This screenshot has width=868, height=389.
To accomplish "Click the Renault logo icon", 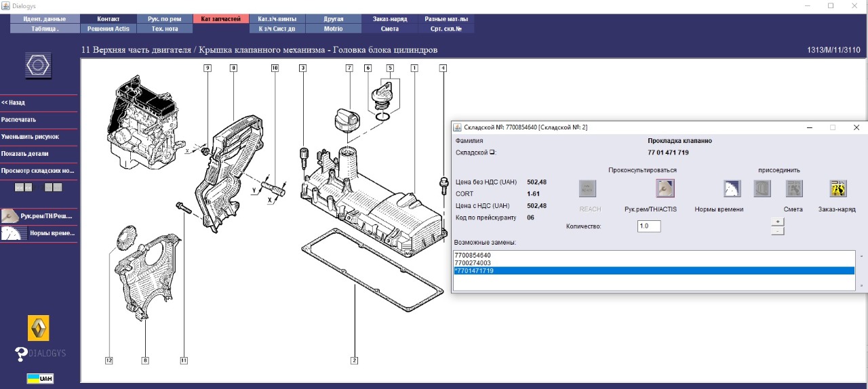I will (x=39, y=328).
